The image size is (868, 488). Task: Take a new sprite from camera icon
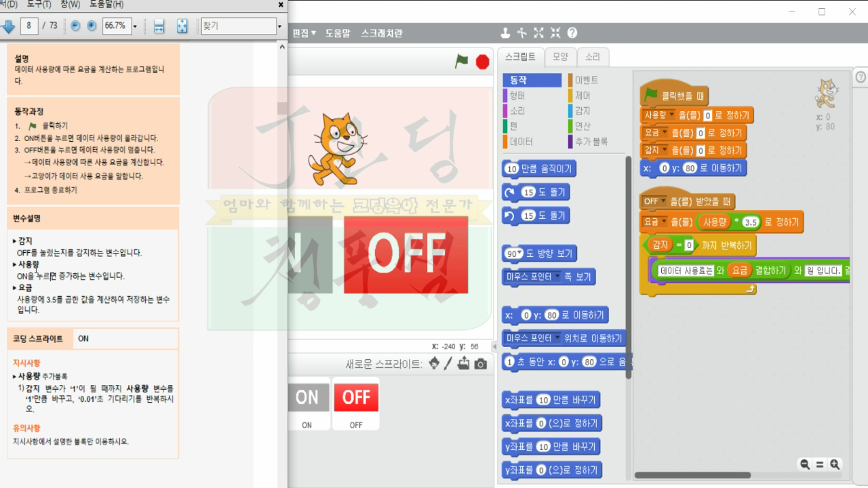tap(480, 364)
